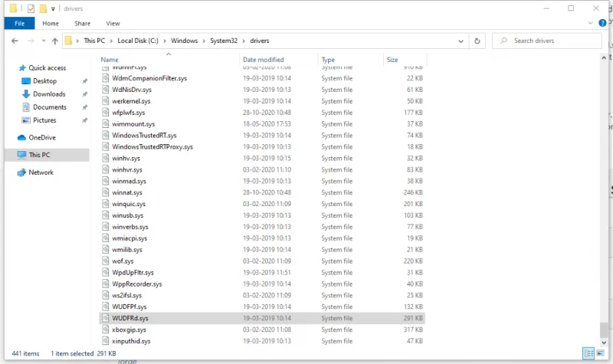Open Customize Quick Access Toolbar dropdown

(x=53, y=8)
